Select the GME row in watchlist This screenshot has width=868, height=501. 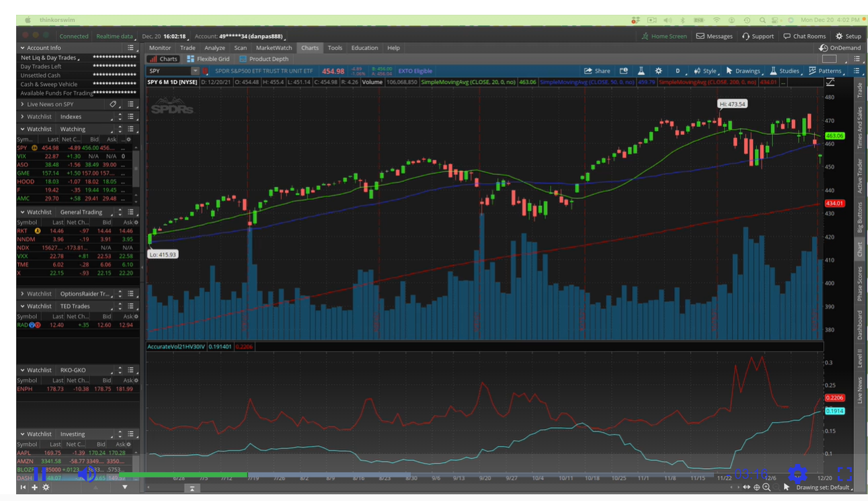pyautogui.click(x=75, y=173)
